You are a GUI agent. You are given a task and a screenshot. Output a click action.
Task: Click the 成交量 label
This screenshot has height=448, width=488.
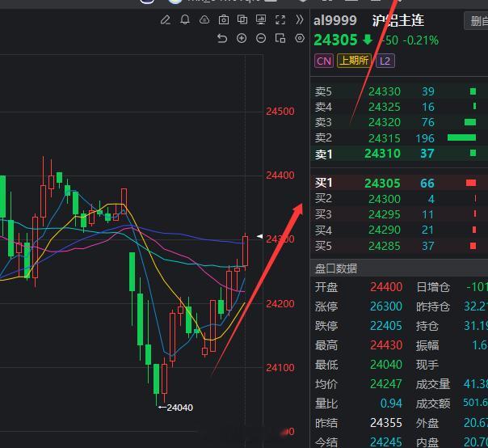pos(433,384)
